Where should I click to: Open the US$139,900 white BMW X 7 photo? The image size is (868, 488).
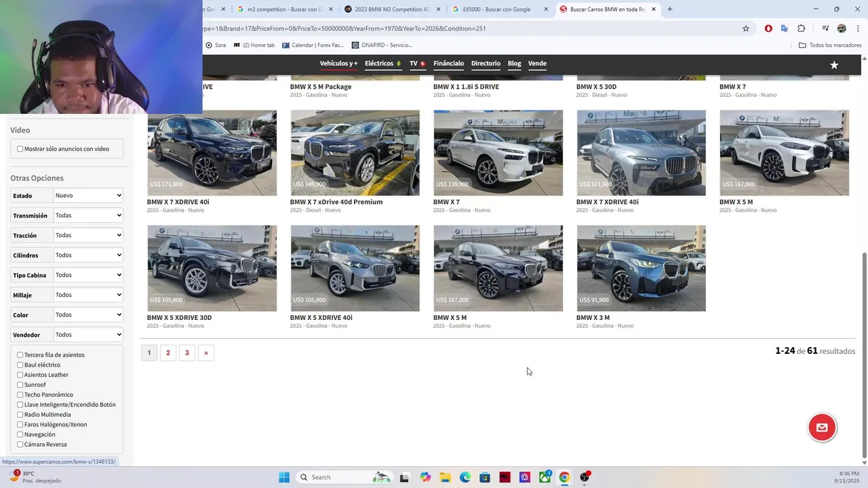click(x=498, y=153)
